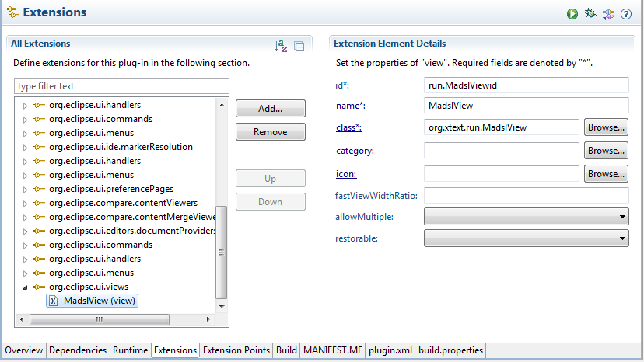644x362 pixels.
Task: Click the extension icon next to org.eclipse.ui.preferencePages
Action: (39, 189)
